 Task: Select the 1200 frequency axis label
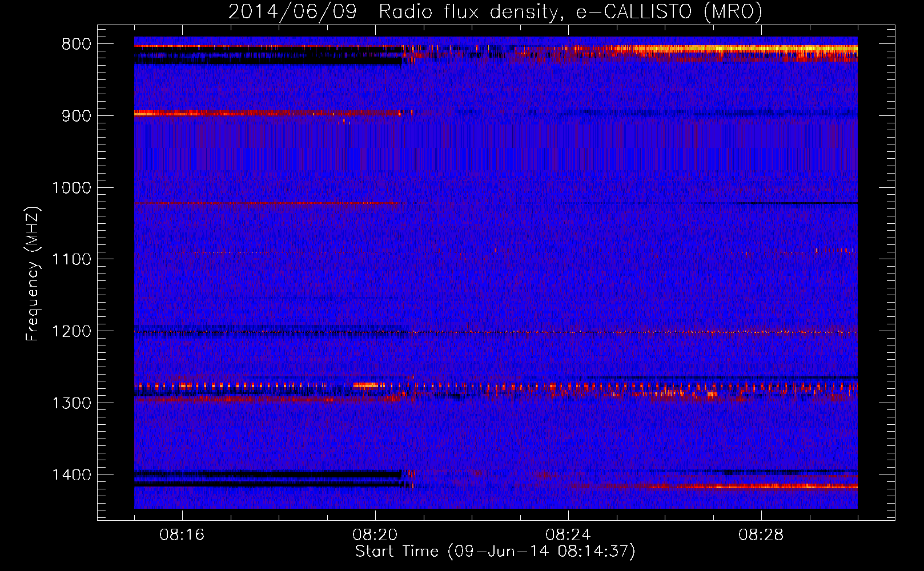[72, 332]
